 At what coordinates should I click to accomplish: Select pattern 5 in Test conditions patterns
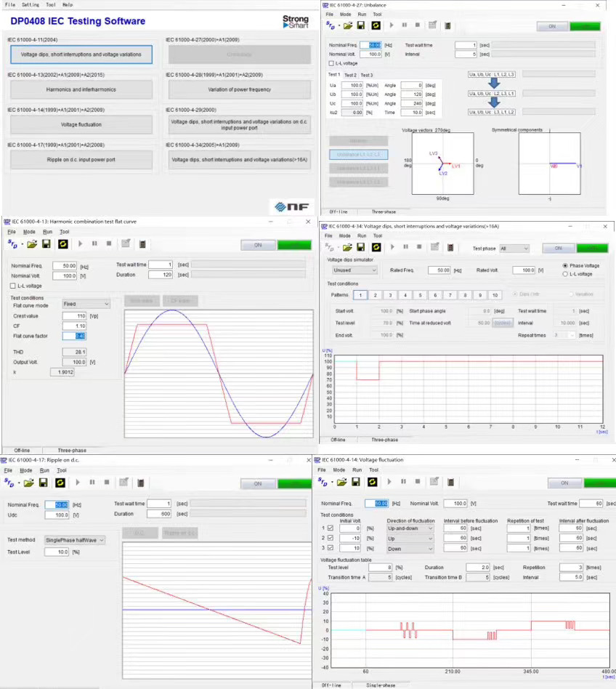click(420, 295)
